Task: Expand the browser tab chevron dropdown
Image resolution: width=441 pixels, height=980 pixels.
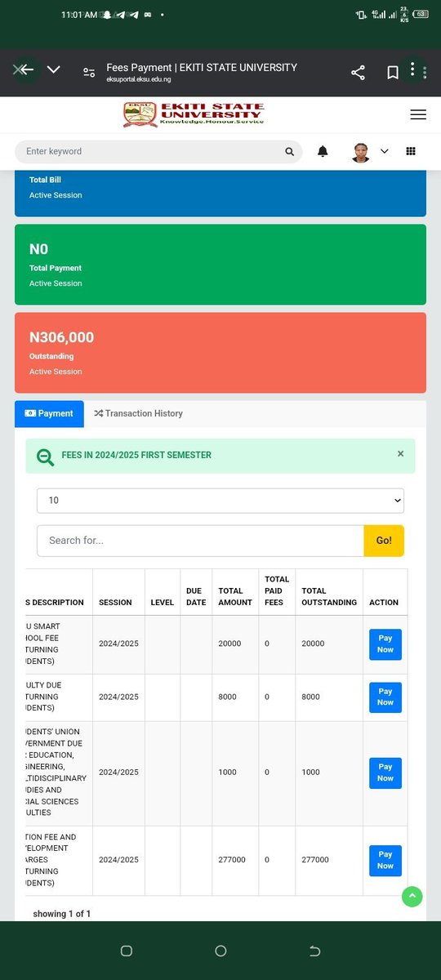Action: pyautogui.click(x=54, y=70)
